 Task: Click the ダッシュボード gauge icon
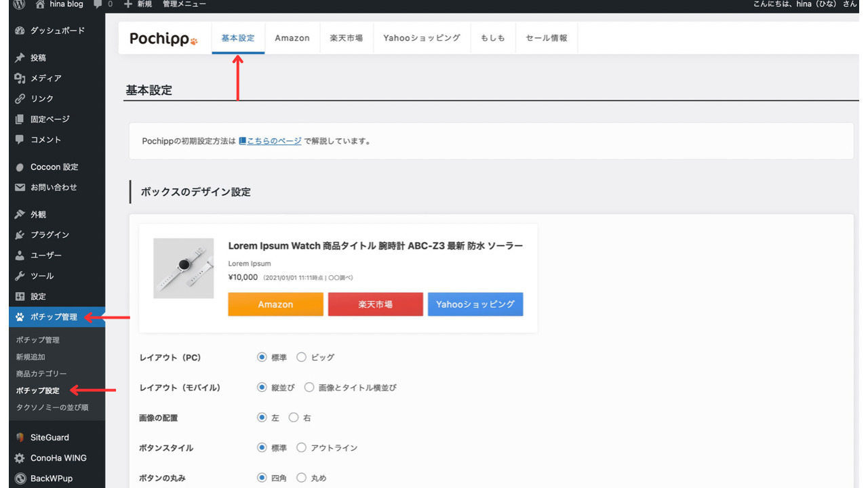(x=20, y=30)
